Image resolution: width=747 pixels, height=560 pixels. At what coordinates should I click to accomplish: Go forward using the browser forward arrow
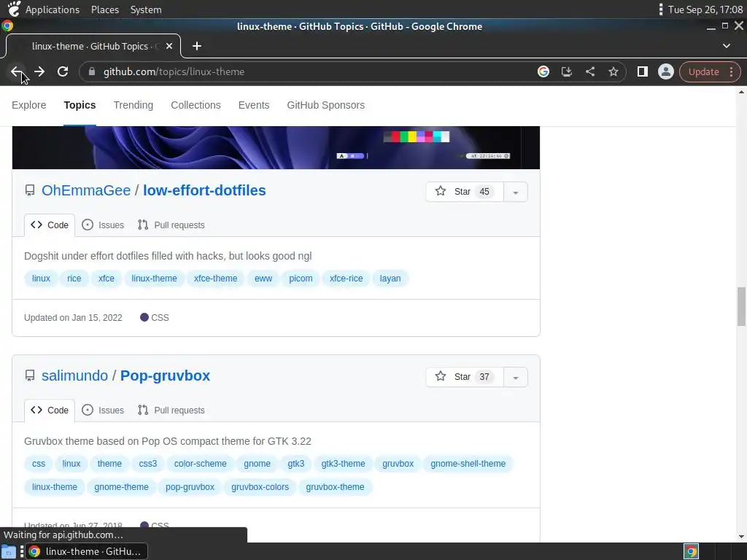click(39, 72)
